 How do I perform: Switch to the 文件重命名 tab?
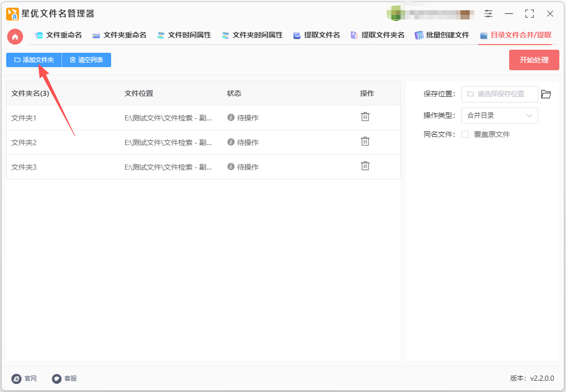click(x=58, y=35)
